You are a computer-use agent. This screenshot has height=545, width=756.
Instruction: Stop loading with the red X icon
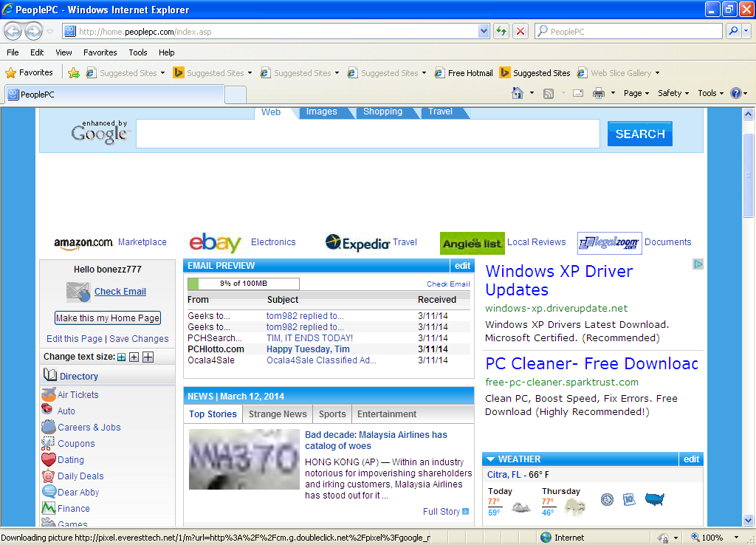pos(520,31)
